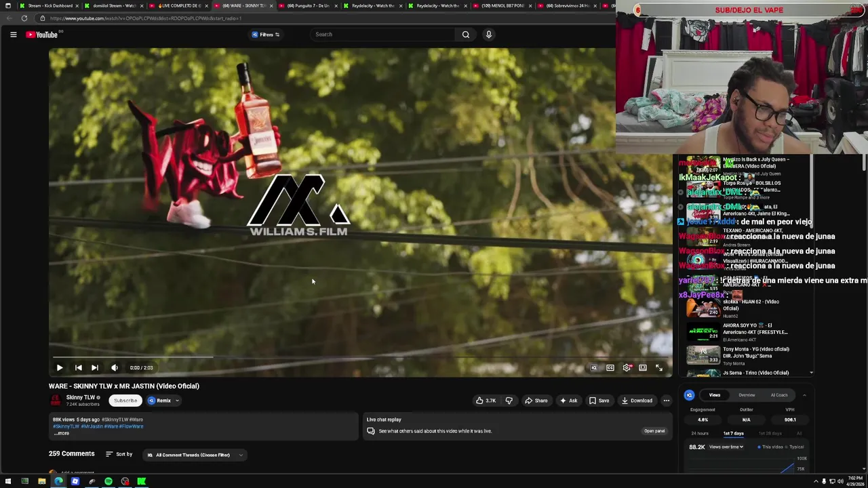This screenshot has height=488, width=868.
Task: Skip to the next video in the player
Action: (x=95, y=367)
